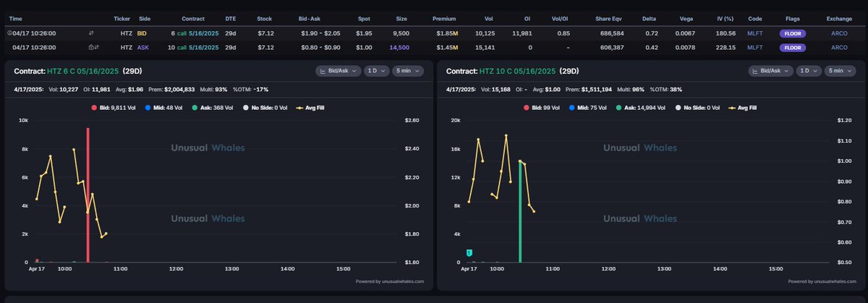
Task: Open the Bid/Ask dropdown on the HTZ 10 C chart
Action: 770,71
